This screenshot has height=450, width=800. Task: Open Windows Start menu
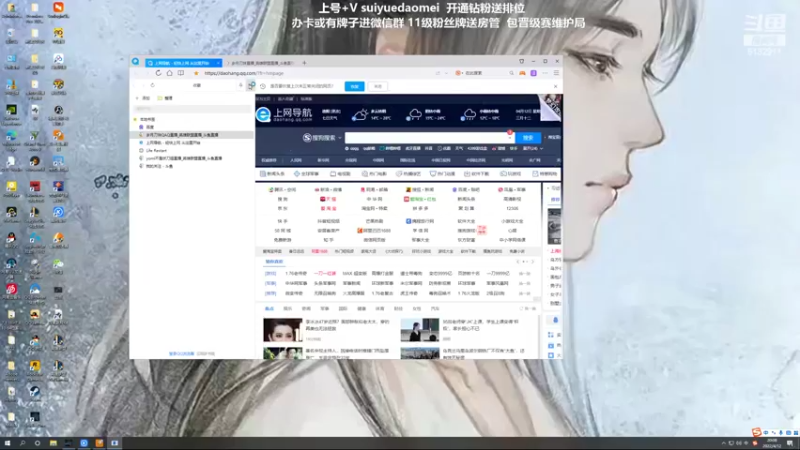point(7,443)
